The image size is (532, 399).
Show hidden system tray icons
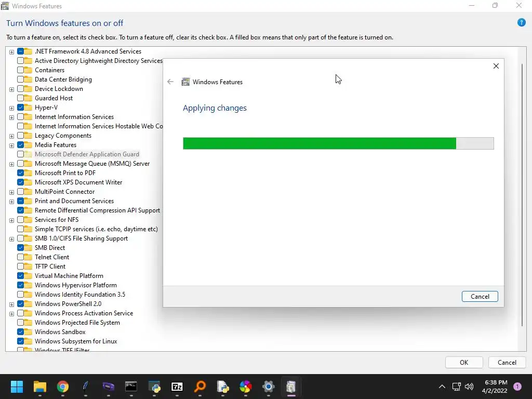(x=442, y=387)
